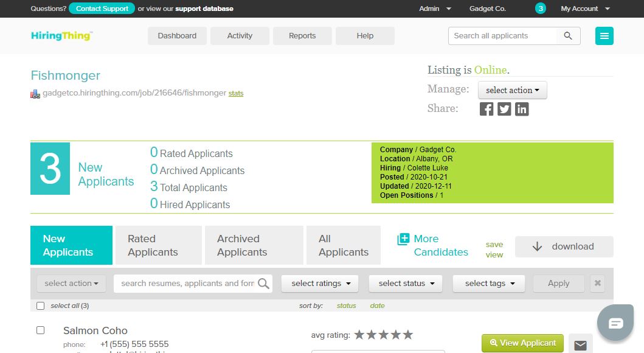
Task: Open the select tags filter
Action: [489, 283]
